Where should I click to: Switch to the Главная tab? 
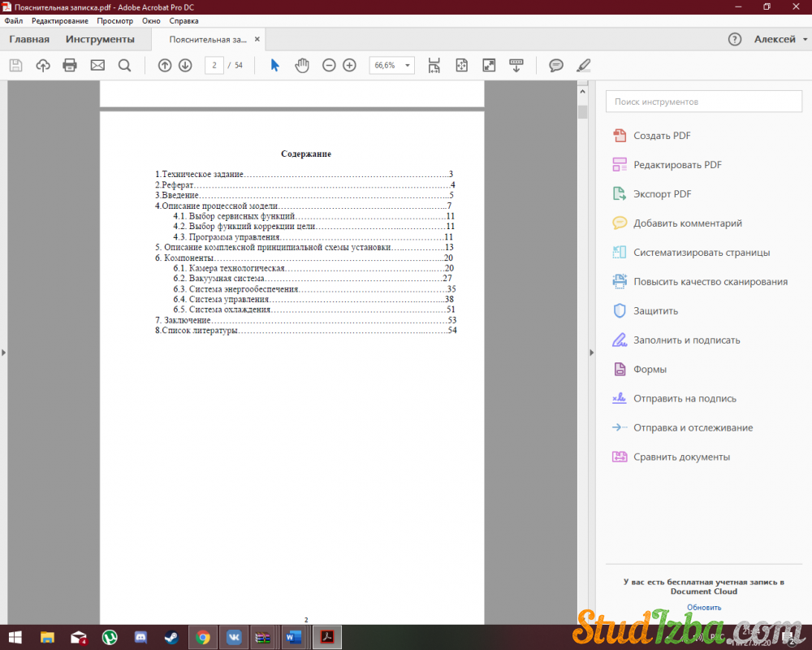[29, 39]
